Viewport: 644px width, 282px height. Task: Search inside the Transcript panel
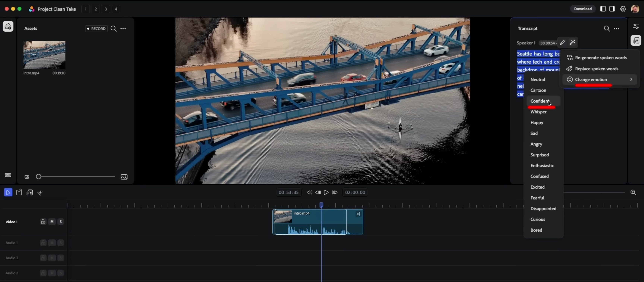coord(607,29)
